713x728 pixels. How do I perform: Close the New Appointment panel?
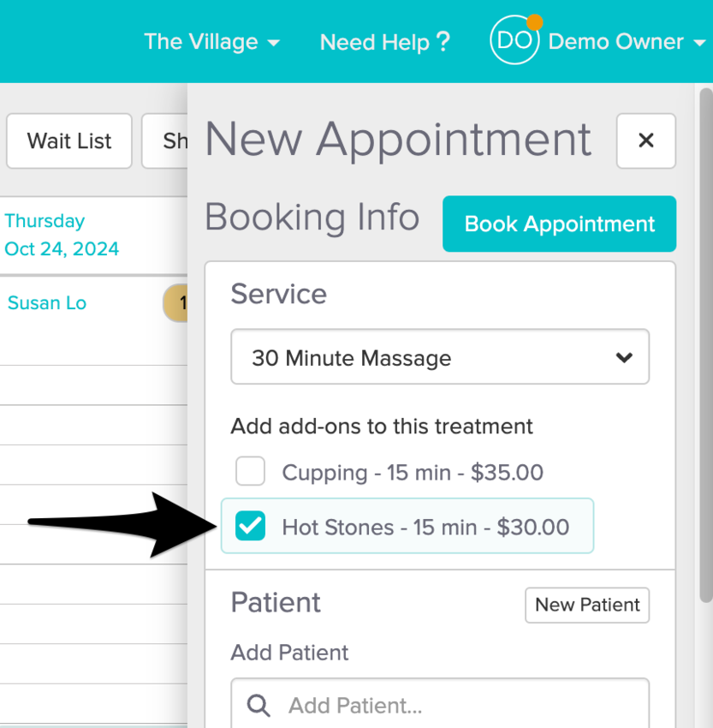point(646,140)
